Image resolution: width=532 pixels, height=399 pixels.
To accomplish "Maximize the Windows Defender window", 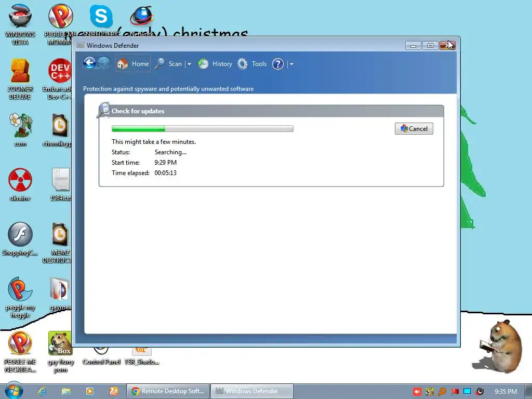I will pos(430,46).
